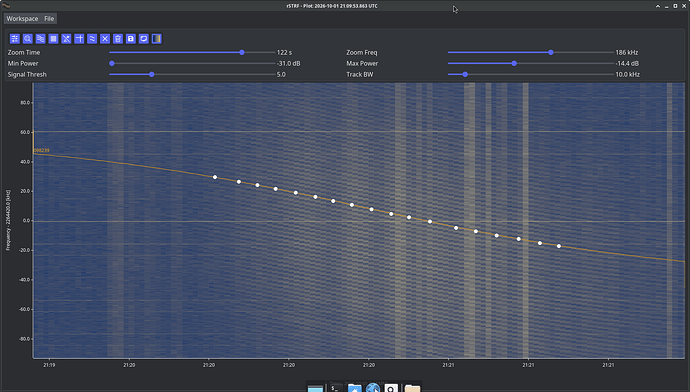This screenshot has width=690, height=392.
Task: Click the 'Zoom Freq' label
Action: click(362, 52)
